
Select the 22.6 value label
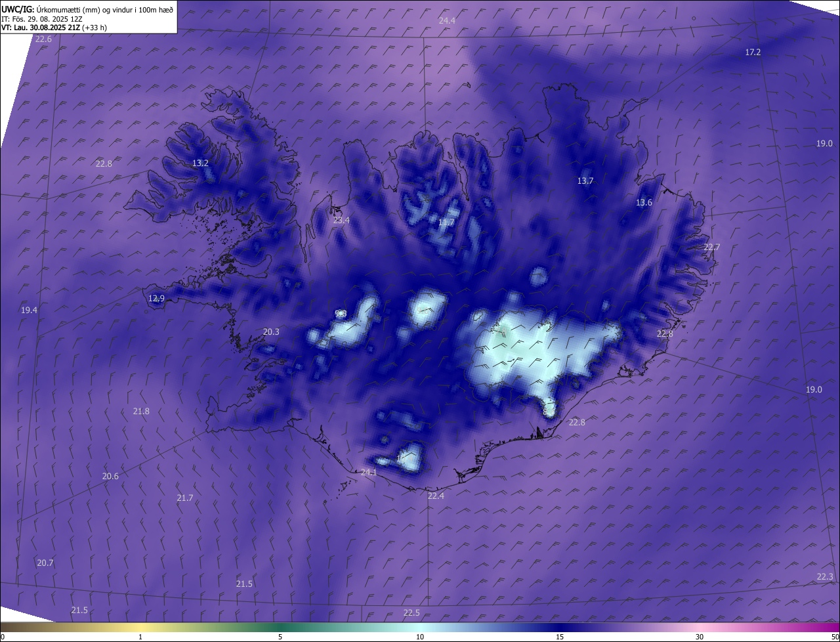44,39
